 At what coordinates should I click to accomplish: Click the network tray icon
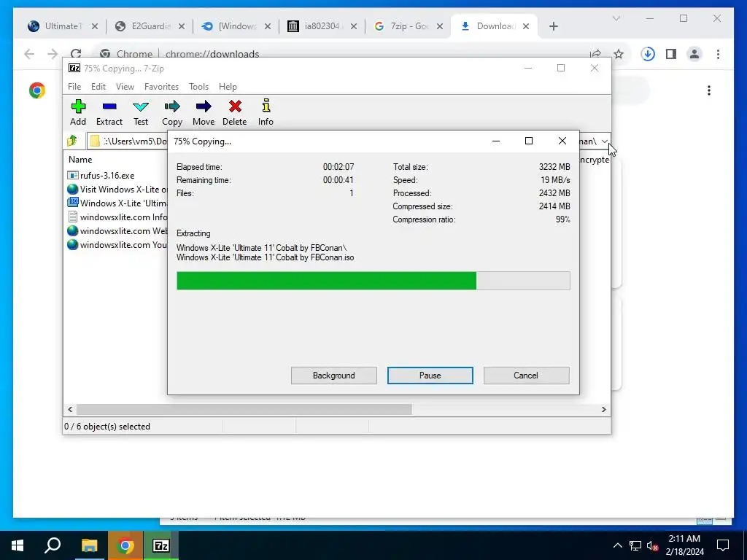click(635, 545)
